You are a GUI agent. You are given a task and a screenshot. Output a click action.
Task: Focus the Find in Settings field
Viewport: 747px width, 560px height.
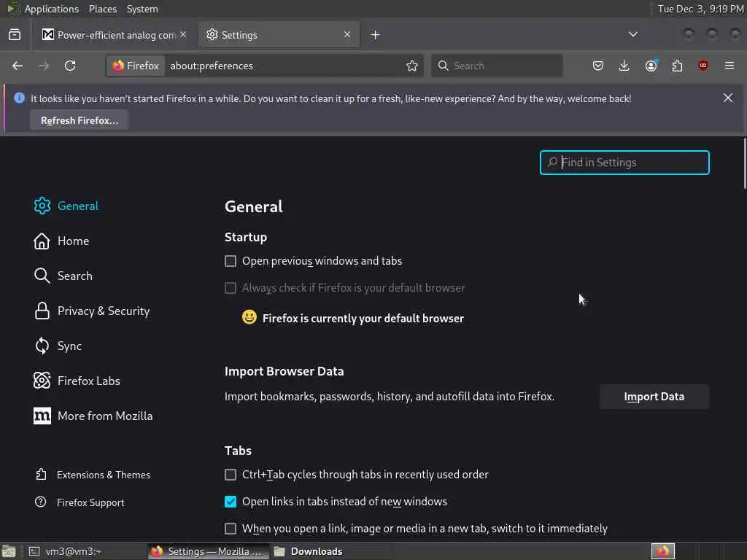point(624,163)
